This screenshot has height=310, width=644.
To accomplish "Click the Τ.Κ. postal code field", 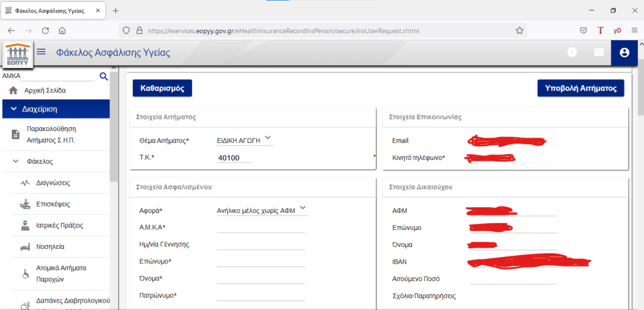I will (234, 158).
